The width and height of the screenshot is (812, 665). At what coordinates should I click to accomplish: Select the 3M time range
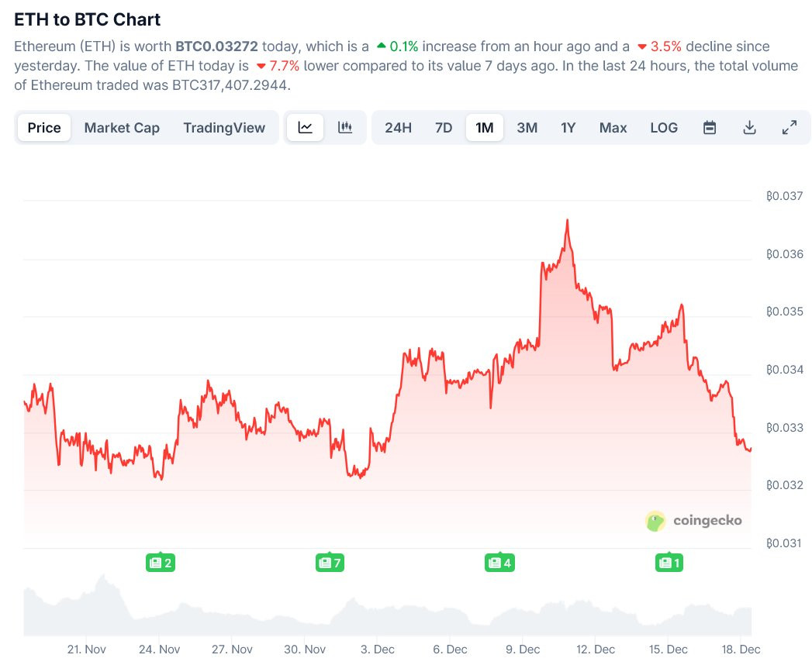click(527, 127)
